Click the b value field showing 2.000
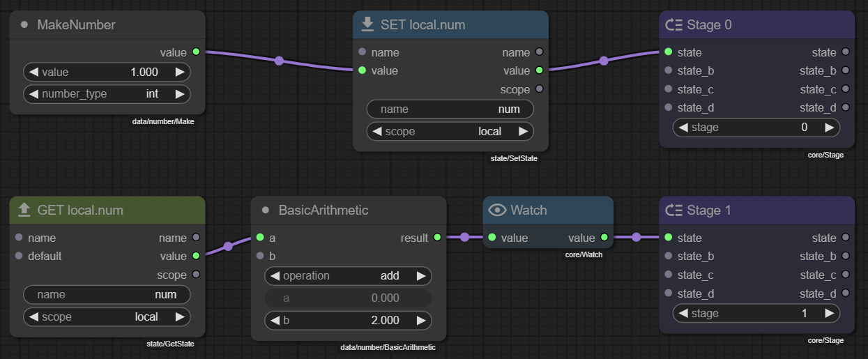 (348, 321)
